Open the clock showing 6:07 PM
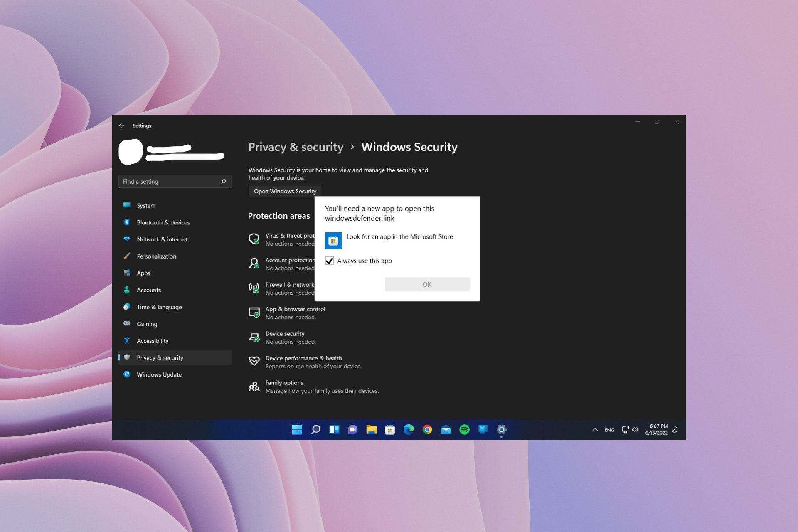The image size is (798, 532). pos(657,430)
